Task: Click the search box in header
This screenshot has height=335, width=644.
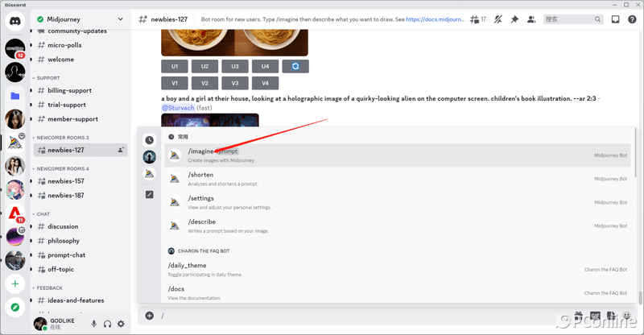Action: 573,19
